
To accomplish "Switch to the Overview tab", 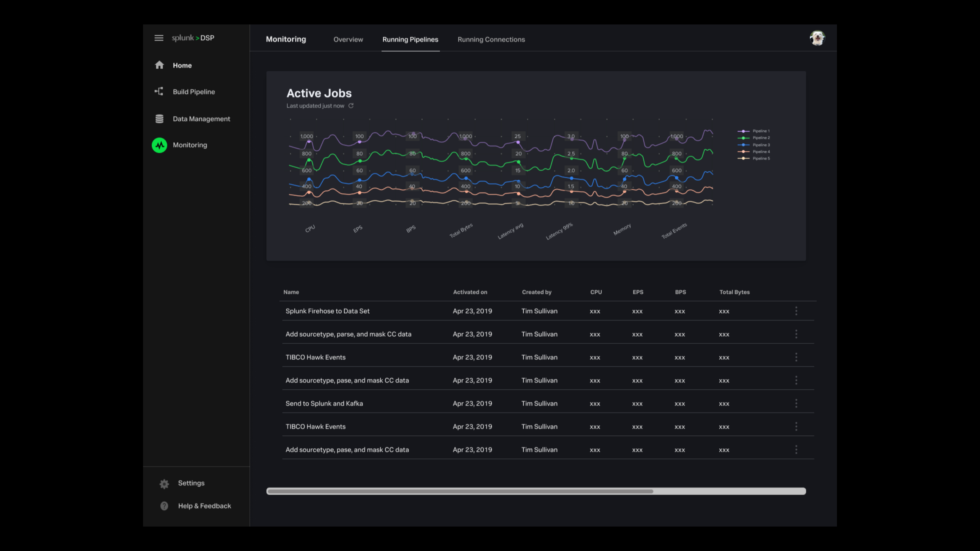I will pos(348,40).
